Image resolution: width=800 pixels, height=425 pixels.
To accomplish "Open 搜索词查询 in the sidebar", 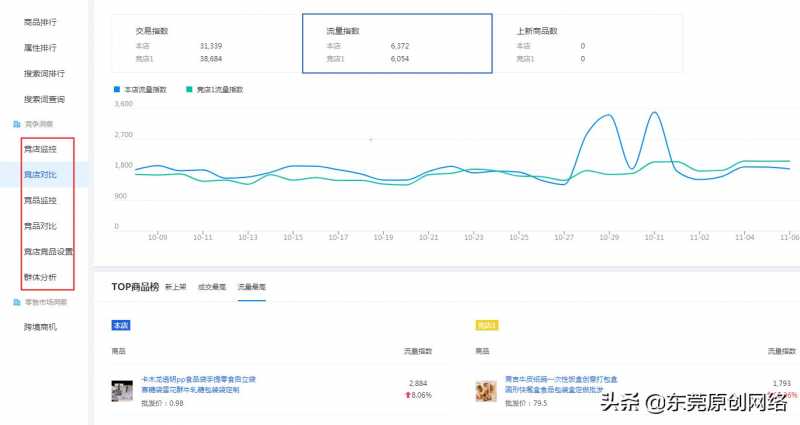I will pos(44,99).
